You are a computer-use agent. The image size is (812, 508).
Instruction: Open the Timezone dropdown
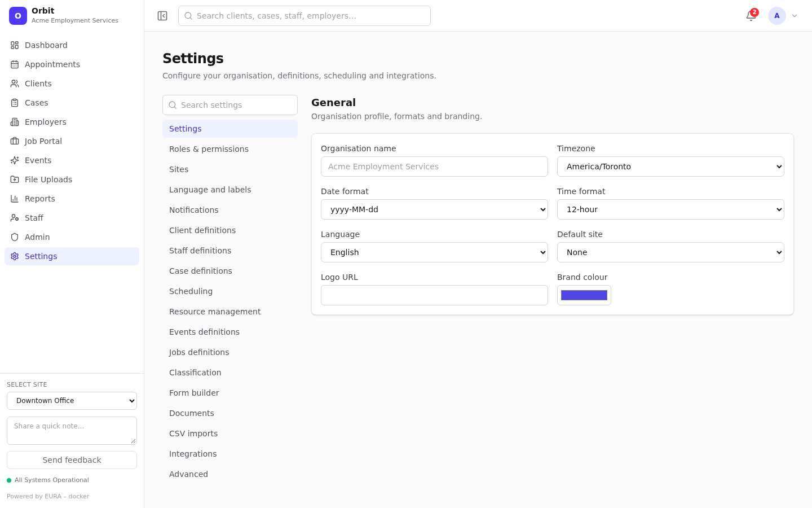tap(670, 167)
